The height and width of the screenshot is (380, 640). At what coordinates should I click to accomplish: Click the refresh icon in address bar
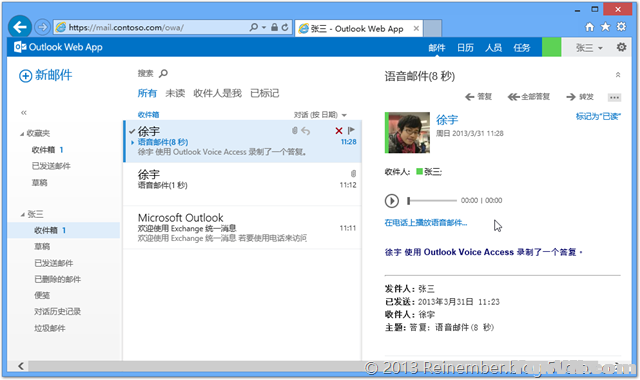click(285, 27)
